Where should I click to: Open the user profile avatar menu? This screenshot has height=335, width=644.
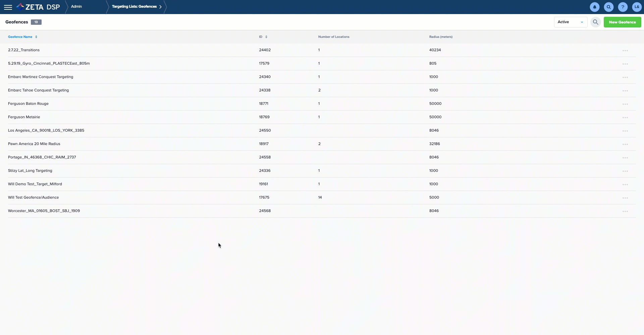click(x=637, y=7)
